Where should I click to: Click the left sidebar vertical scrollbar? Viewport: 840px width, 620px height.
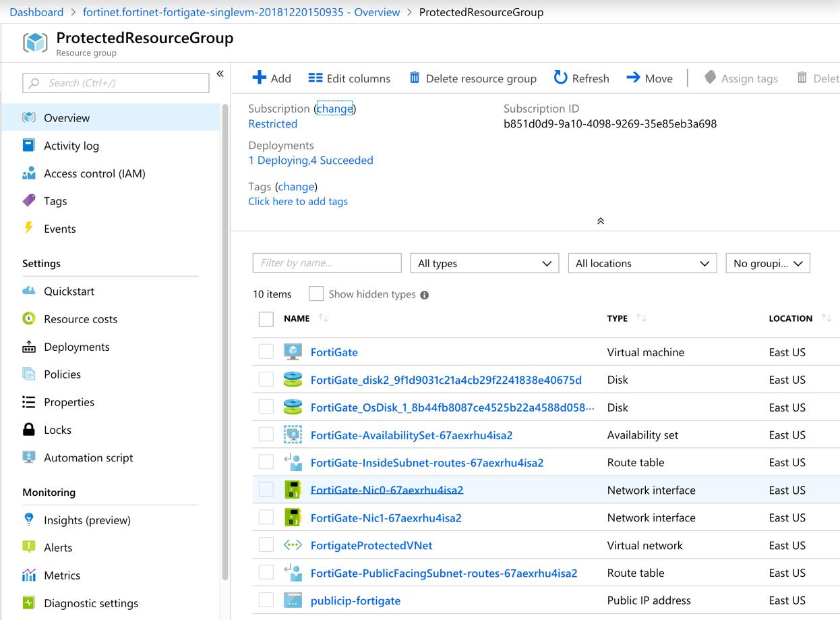click(x=225, y=337)
